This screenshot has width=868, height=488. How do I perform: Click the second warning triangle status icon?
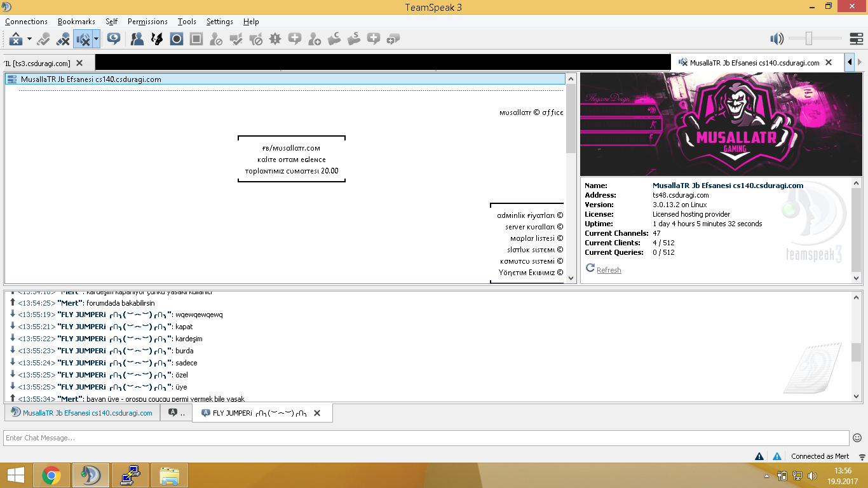[777, 456]
